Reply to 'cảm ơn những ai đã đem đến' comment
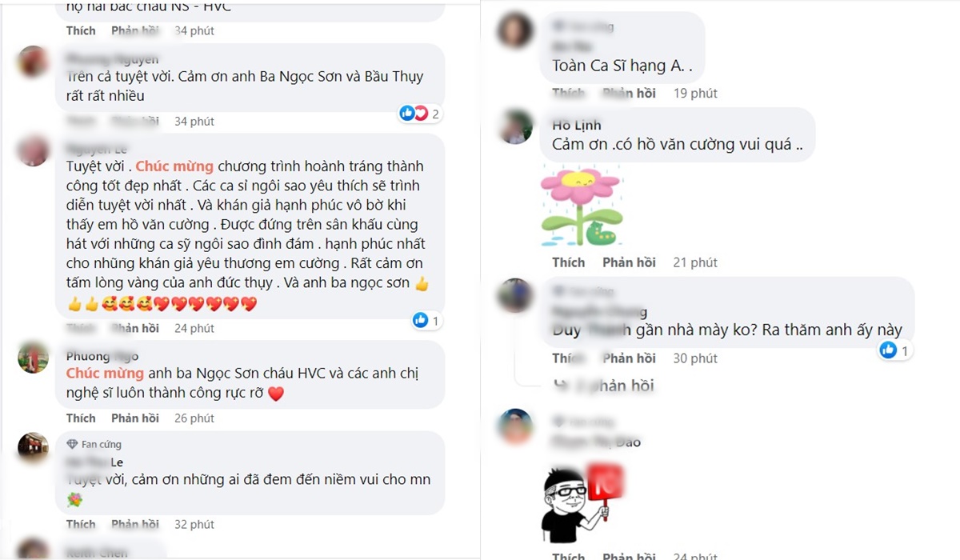 click(x=135, y=525)
